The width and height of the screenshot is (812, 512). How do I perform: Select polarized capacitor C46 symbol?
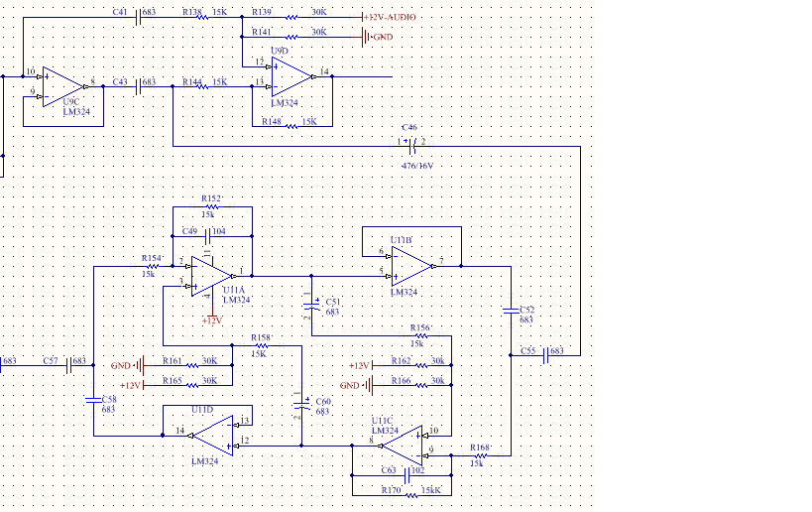point(412,147)
